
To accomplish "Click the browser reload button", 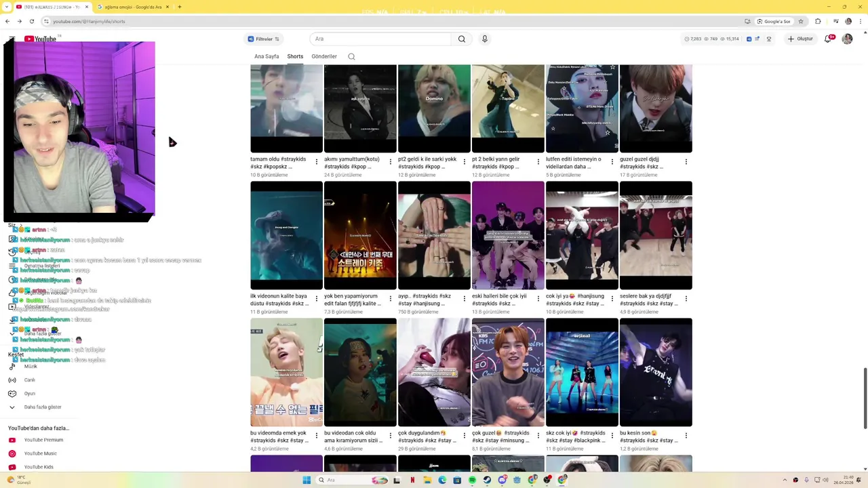I will coord(31,21).
